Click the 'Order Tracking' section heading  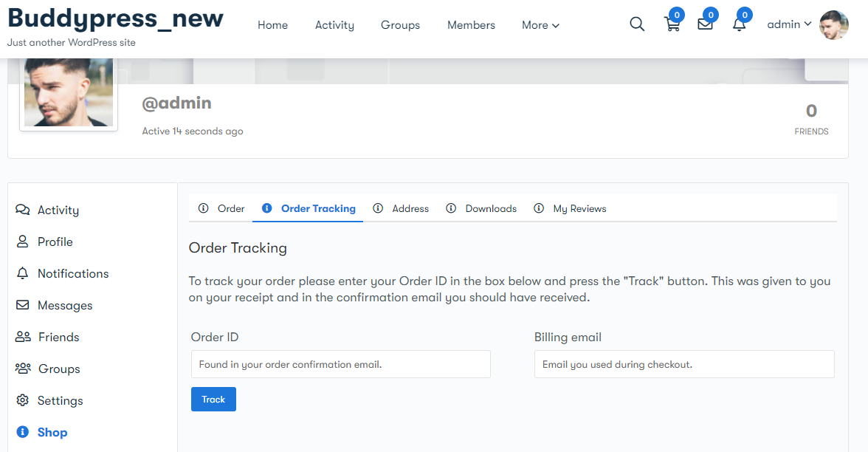pyautogui.click(x=238, y=247)
